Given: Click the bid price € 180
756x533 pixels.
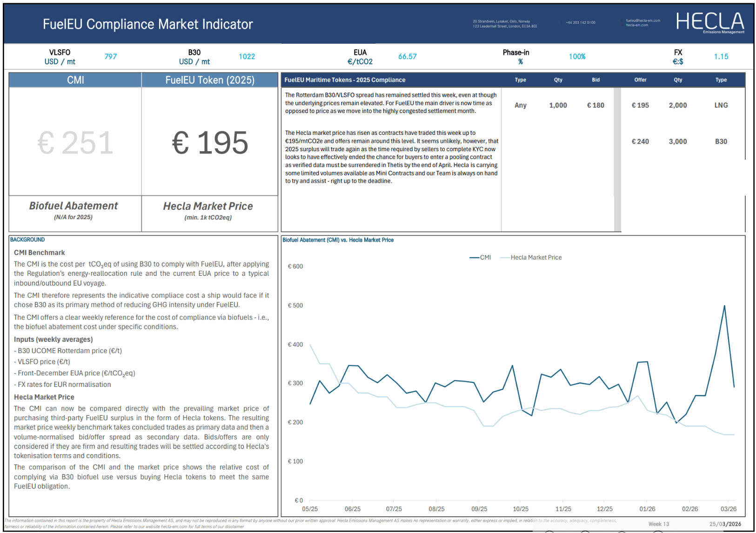Looking at the screenshot, I should [x=595, y=106].
